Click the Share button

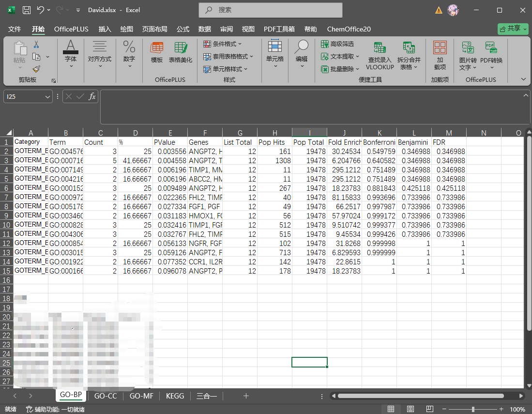(x=513, y=29)
